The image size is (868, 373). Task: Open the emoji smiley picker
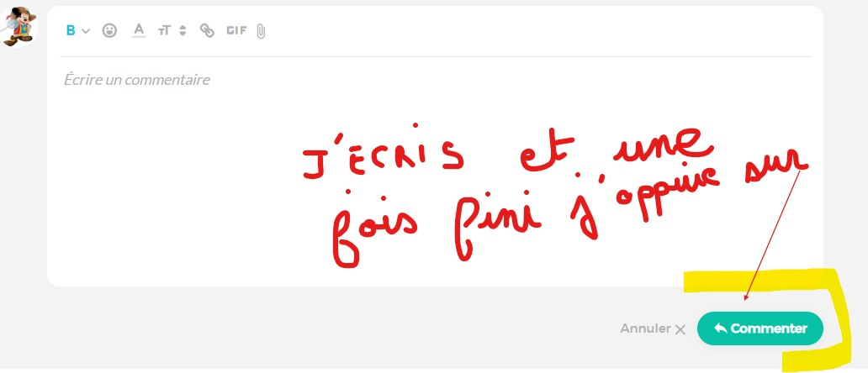point(109,30)
